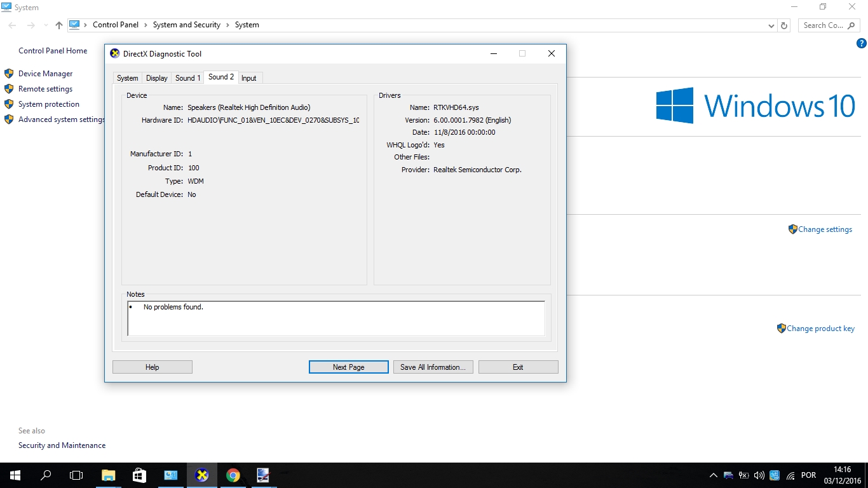Click System in the address breadcrumb
The height and width of the screenshot is (488, 868).
[x=247, y=25]
